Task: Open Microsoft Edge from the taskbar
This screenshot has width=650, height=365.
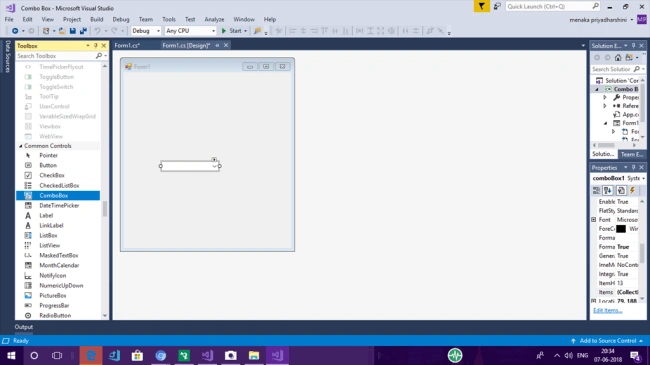Action: 91,355
